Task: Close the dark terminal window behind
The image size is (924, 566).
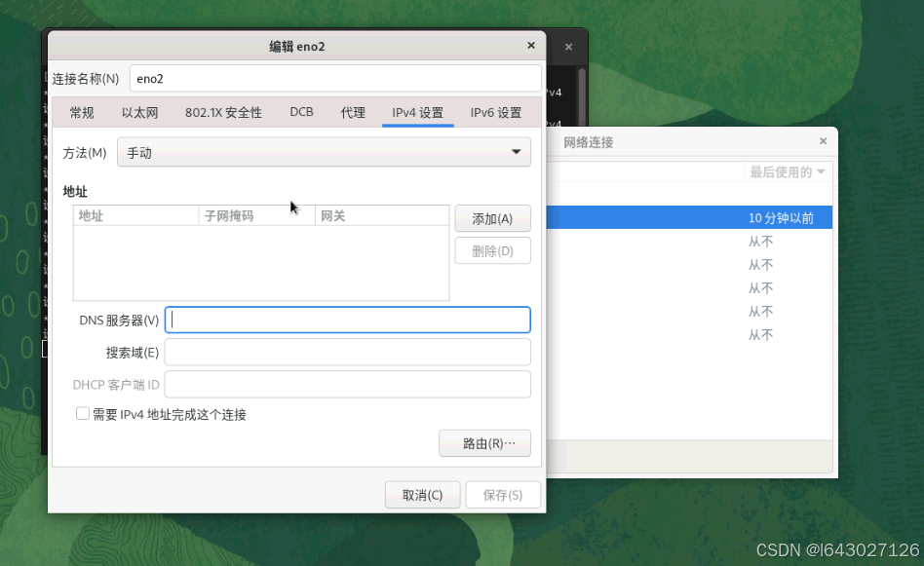Action: tap(568, 47)
